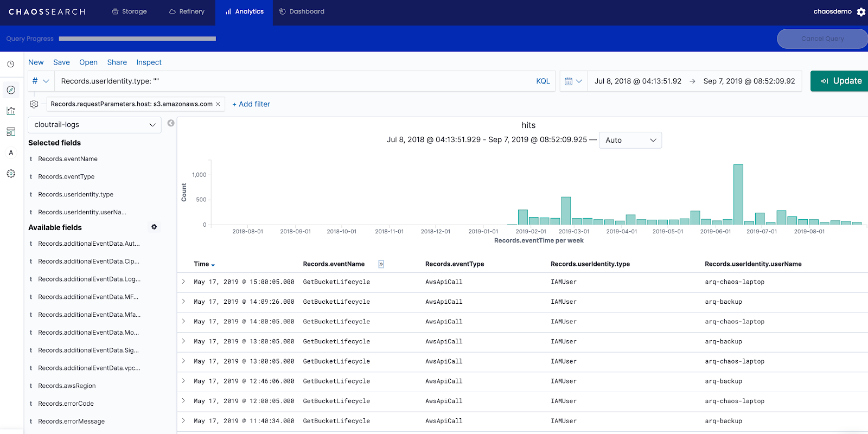Image resolution: width=868 pixels, height=434 pixels.
Task: Open the Discover compass icon in sidebar
Action: 11,90
